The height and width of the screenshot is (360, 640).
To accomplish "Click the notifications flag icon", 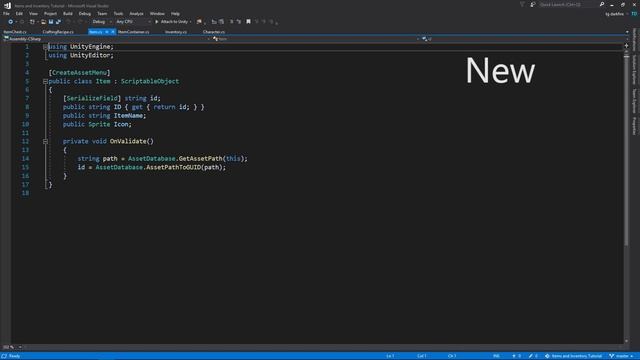I will point(522,4).
